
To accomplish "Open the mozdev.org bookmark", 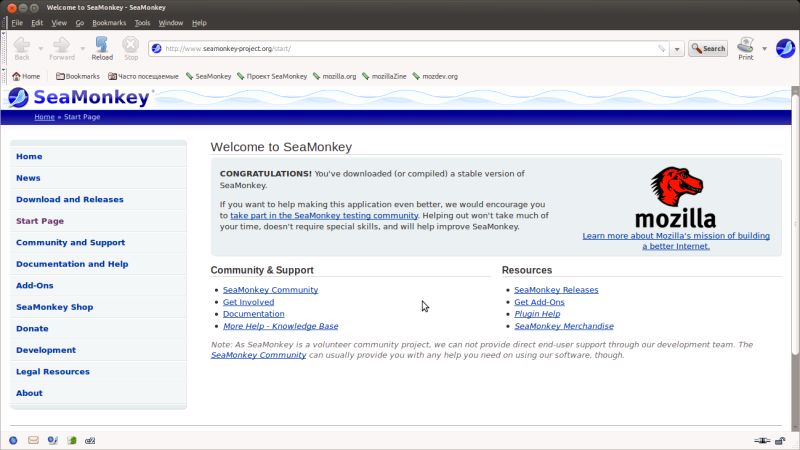I will coord(435,76).
